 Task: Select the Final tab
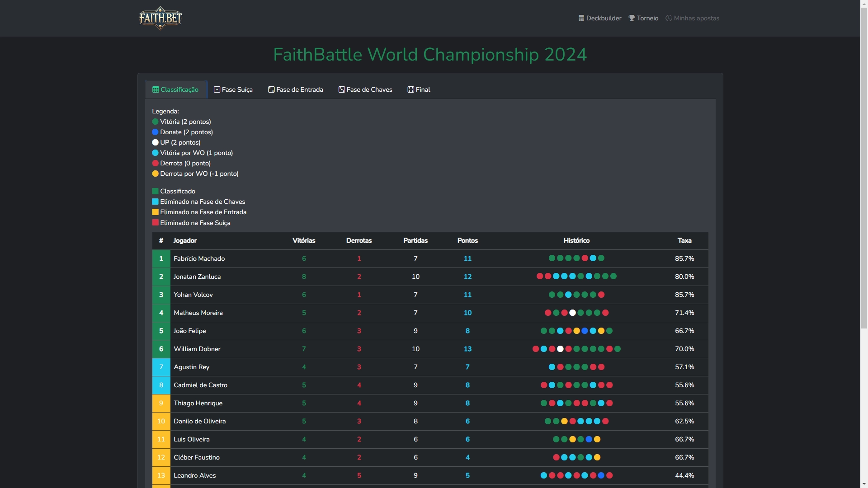click(419, 89)
